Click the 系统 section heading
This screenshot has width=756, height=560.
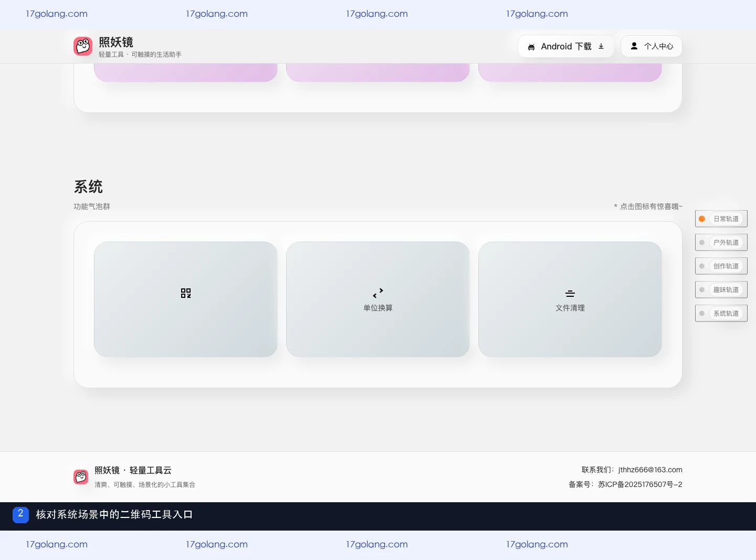point(88,186)
